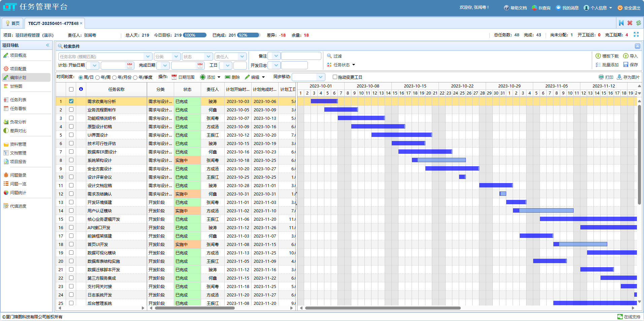
Task: Click the 日期范围 button
Action: pyautogui.click(x=183, y=77)
